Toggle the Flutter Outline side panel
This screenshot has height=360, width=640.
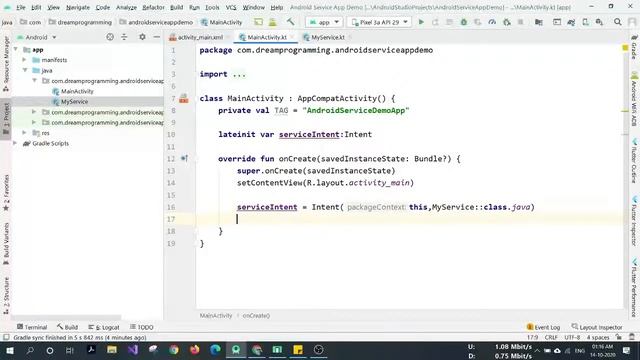(634, 161)
